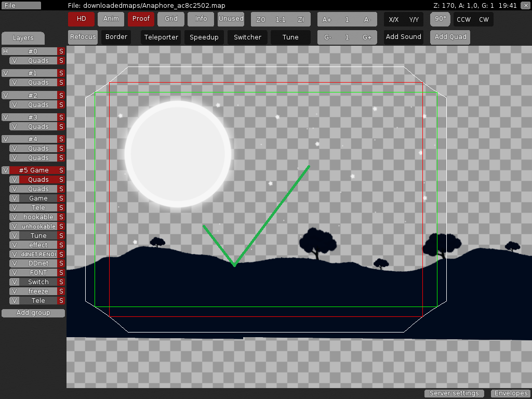The image size is (532, 399).
Task: Zoom in using the ZI control
Action: 301,19
